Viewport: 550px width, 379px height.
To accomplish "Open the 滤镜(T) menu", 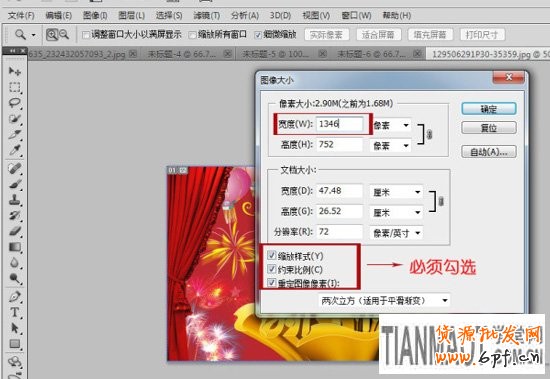I will (x=207, y=15).
